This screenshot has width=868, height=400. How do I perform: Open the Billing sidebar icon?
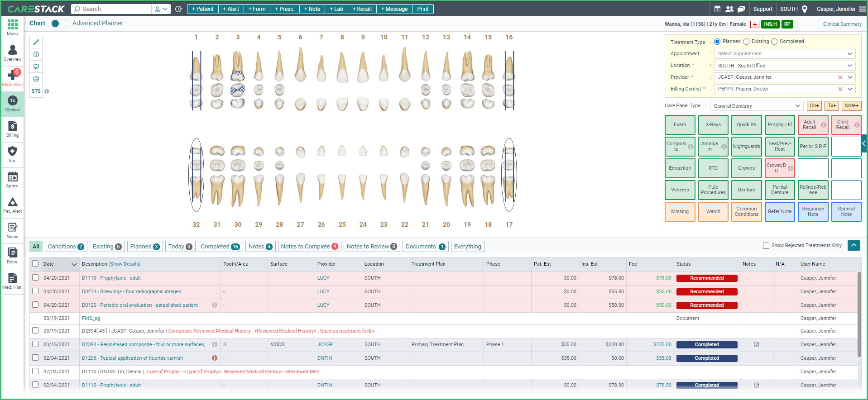click(x=13, y=129)
